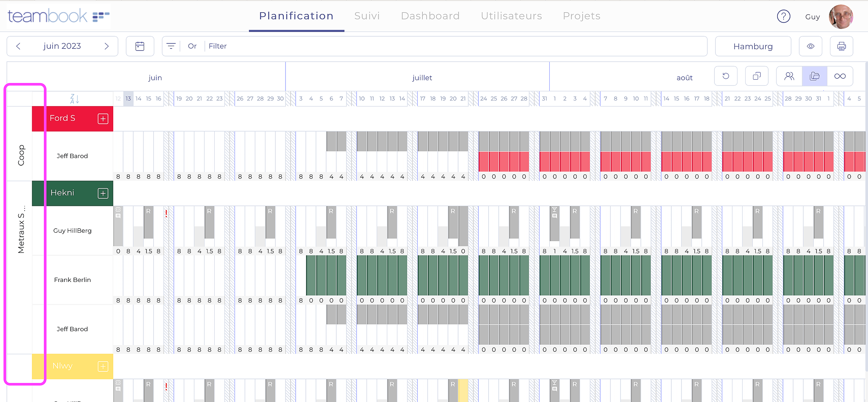Click the Hamburg location button
868x402 pixels.
tap(753, 46)
